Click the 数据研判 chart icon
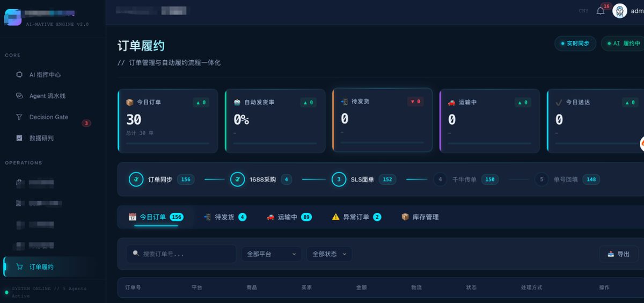The height and width of the screenshot is (303, 644). pos(19,138)
